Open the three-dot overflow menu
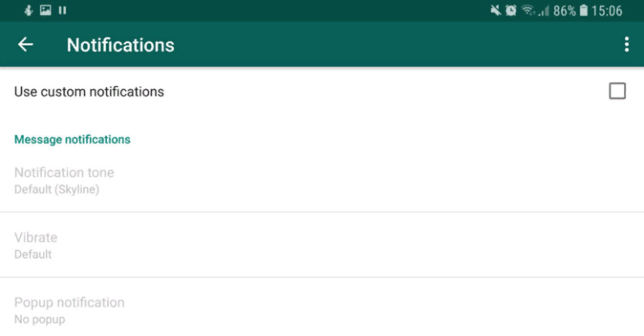The width and height of the screenshot is (644, 336). point(626,45)
